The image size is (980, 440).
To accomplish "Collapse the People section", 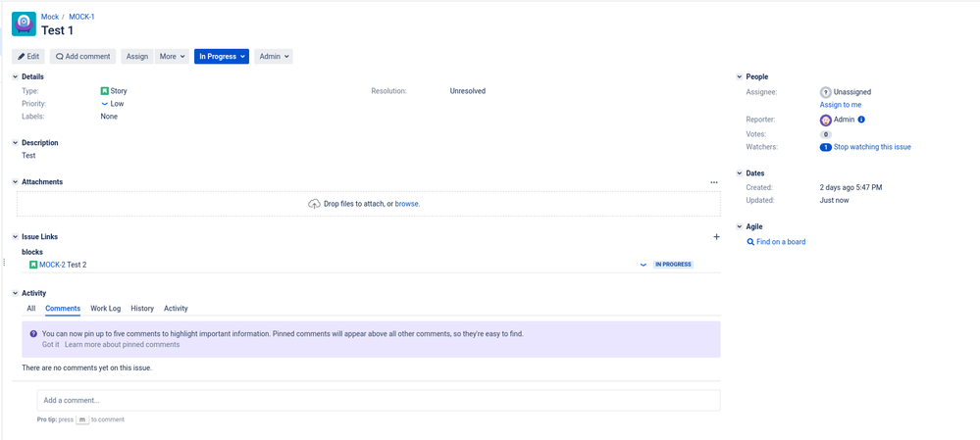I will [x=740, y=76].
